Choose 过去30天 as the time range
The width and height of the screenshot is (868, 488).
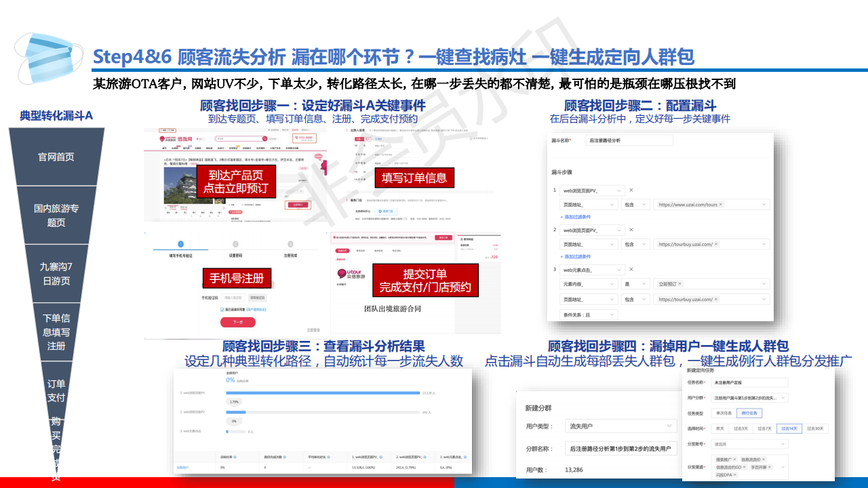[x=816, y=428]
